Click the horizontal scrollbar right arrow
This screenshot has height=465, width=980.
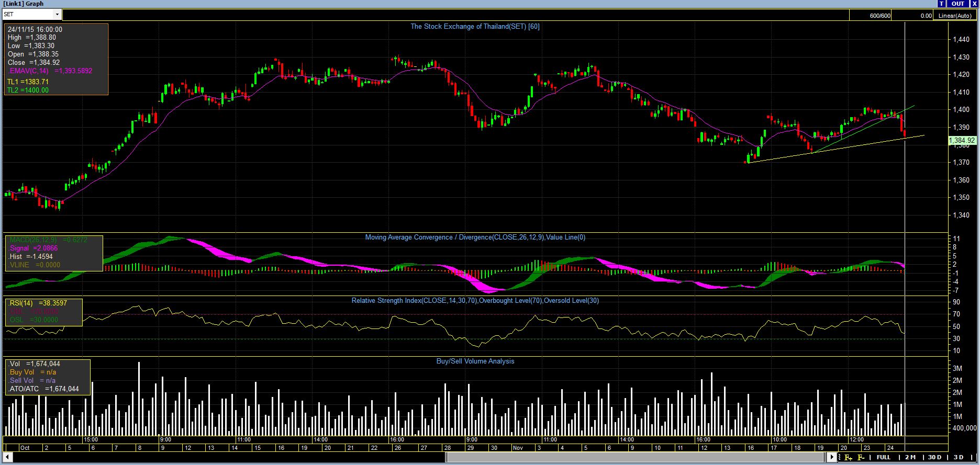[x=831, y=458]
